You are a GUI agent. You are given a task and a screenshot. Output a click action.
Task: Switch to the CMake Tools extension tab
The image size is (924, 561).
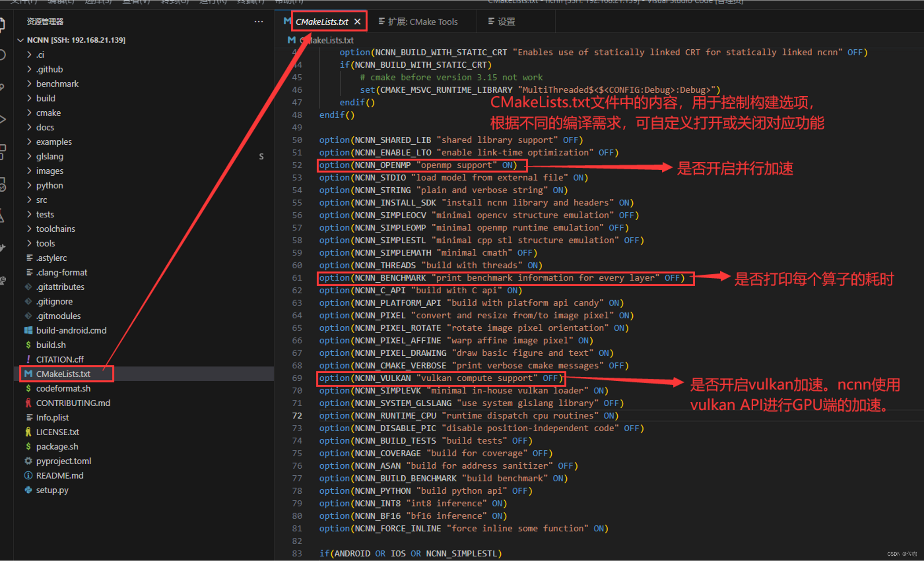[418, 22]
